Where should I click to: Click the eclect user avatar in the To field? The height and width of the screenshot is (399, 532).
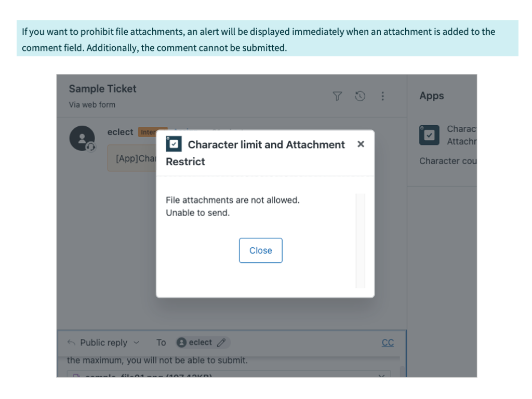point(181,342)
